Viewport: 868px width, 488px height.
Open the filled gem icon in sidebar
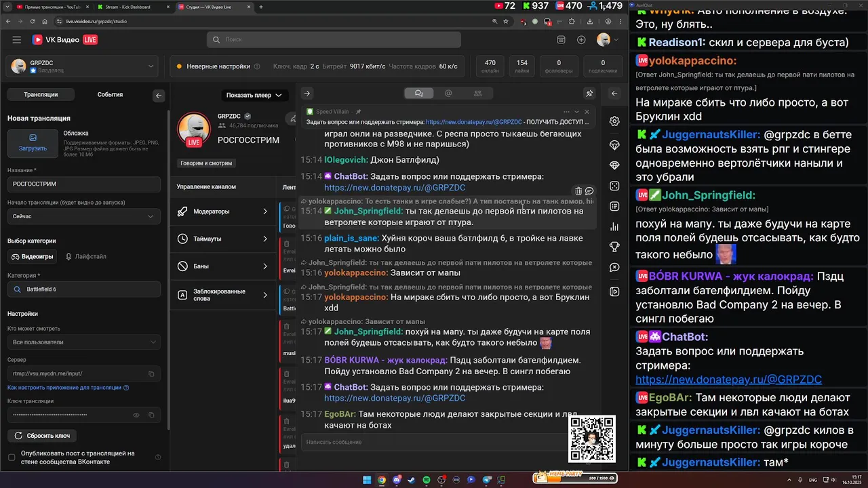pos(614,165)
